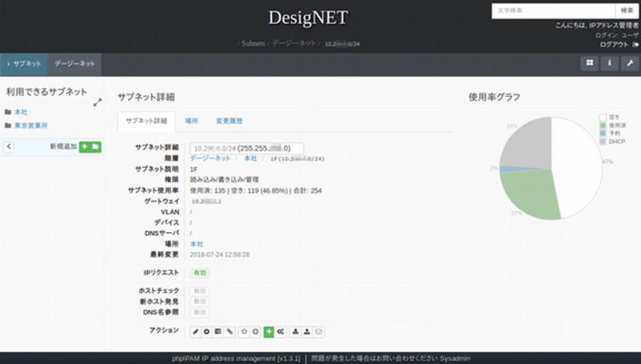Screen dimensions: 641x364
Task: Click the green 使用済 legend swatch
Action: 603,125
